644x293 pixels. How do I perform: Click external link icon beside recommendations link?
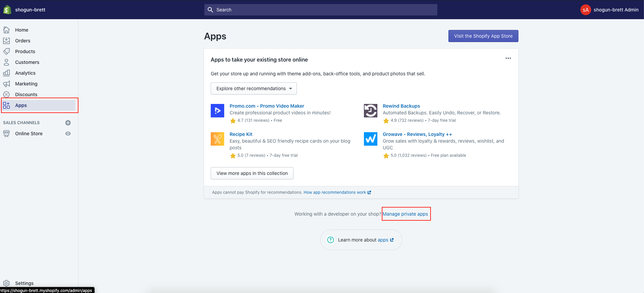(369, 192)
